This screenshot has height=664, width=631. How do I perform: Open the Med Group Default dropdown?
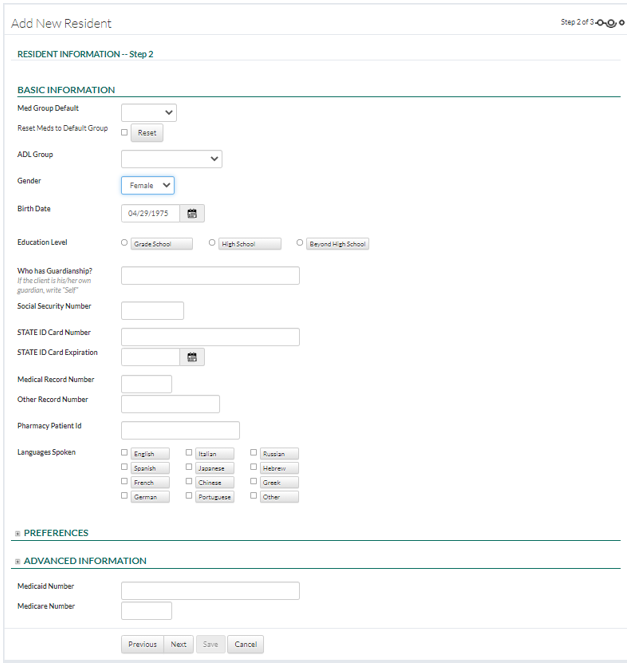[148, 113]
